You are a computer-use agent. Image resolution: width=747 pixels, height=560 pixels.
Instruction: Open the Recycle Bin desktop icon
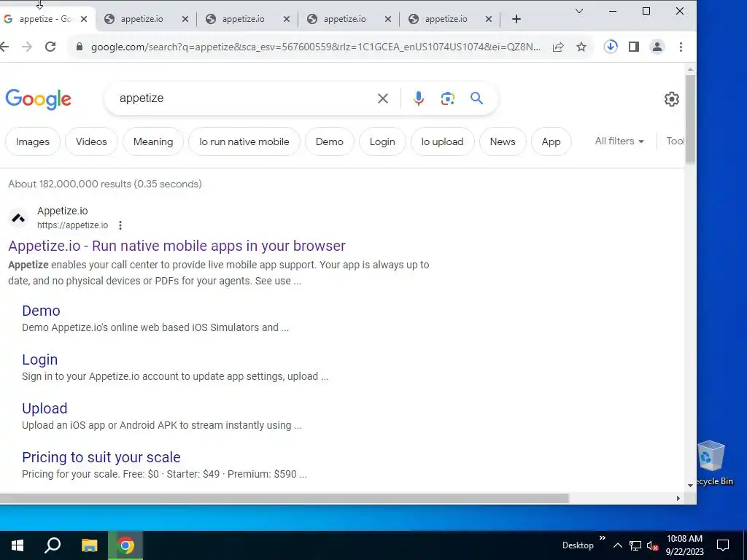711,463
